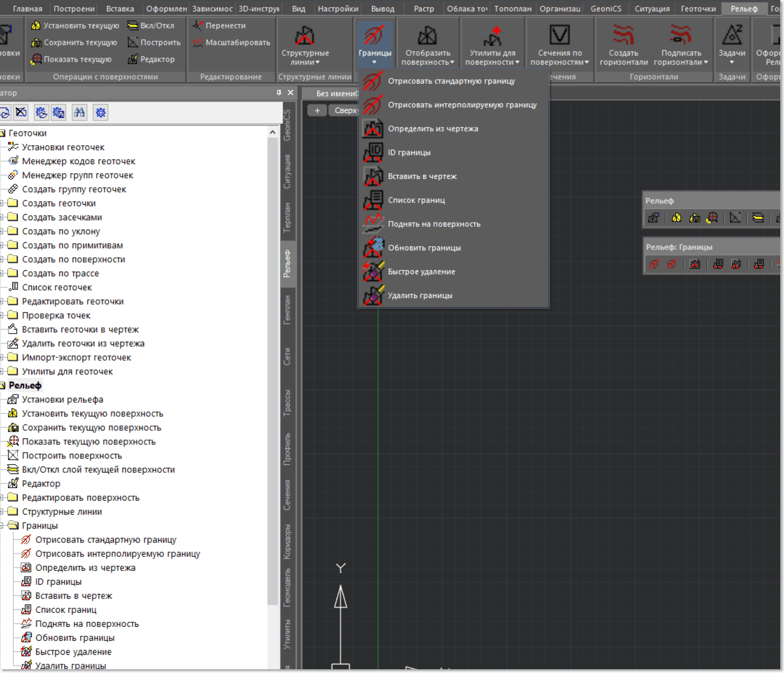Screen dimensions: 784x673
Task: Select ID границы in dropdown menu
Action: pos(409,152)
